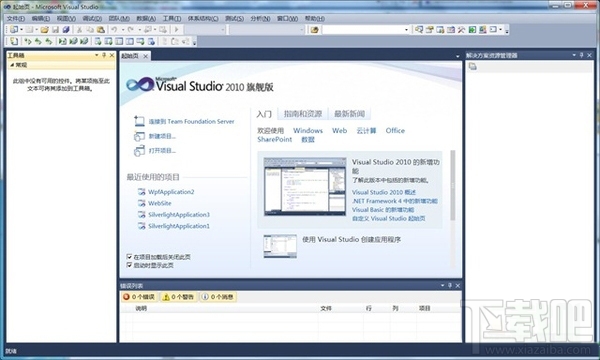The image size is (600, 360).
Task: Click the icon in Solution Explorer panel toolbar
Action: [x=473, y=67]
